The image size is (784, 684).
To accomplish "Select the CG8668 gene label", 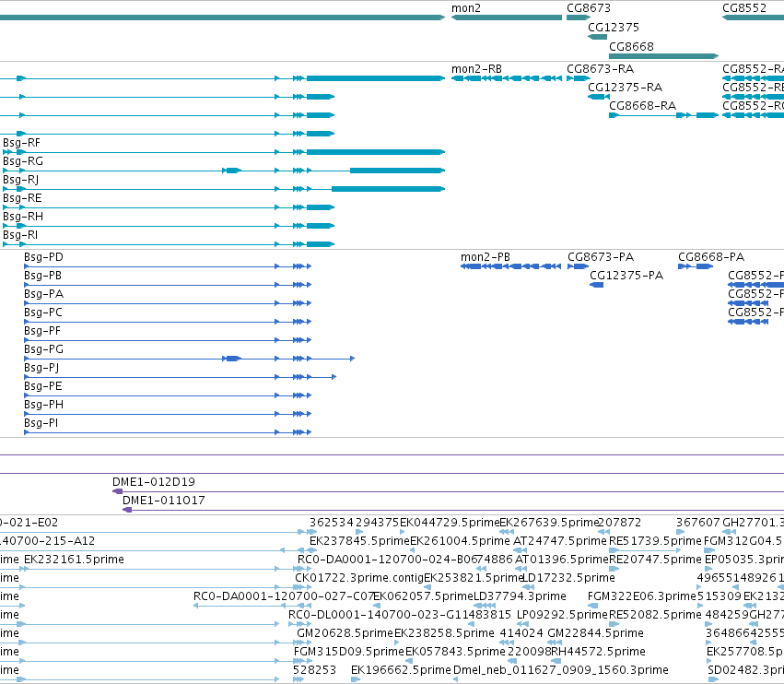I will tap(631, 46).
